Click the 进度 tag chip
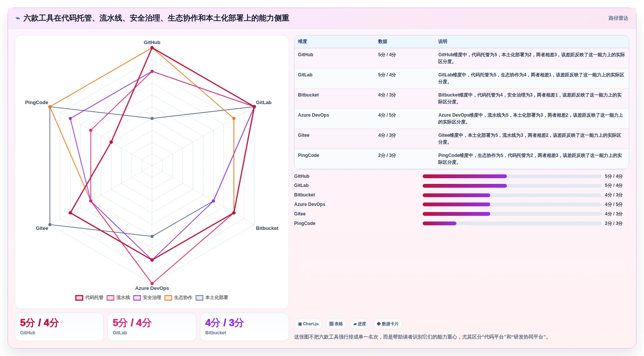The height and width of the screenshot is (356, 644). 360,324
